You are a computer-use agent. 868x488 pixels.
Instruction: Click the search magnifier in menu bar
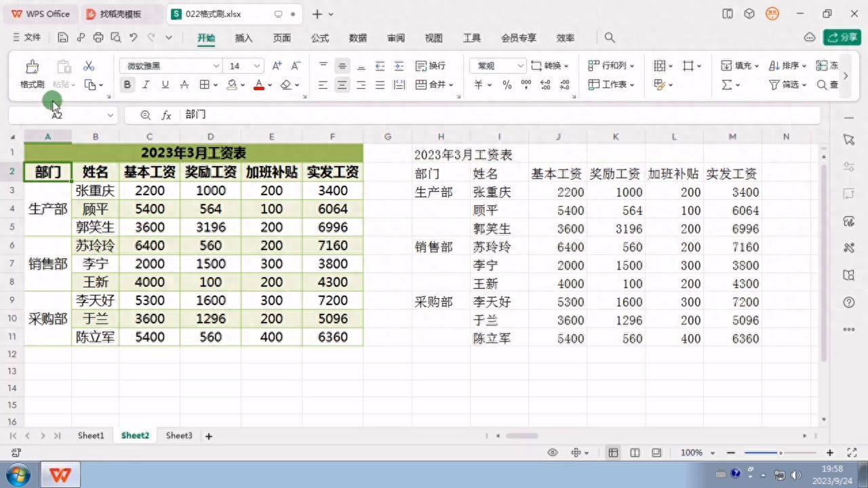[610, 38]
